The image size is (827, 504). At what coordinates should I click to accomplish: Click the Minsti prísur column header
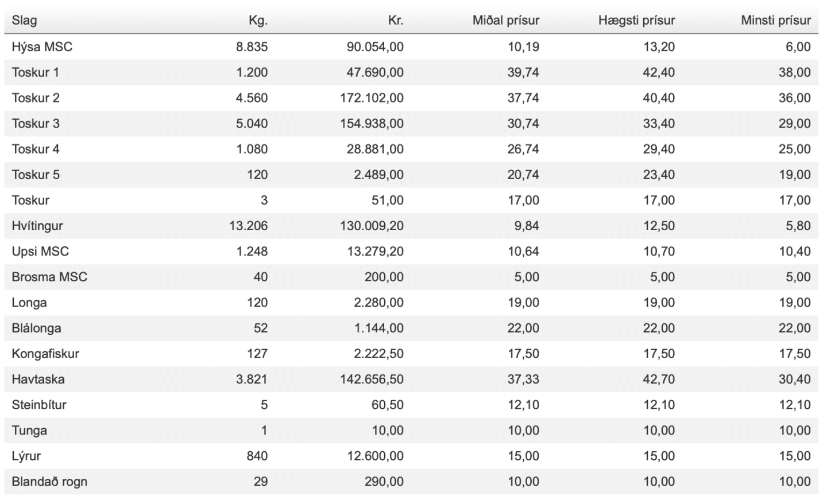pos(776,21)
